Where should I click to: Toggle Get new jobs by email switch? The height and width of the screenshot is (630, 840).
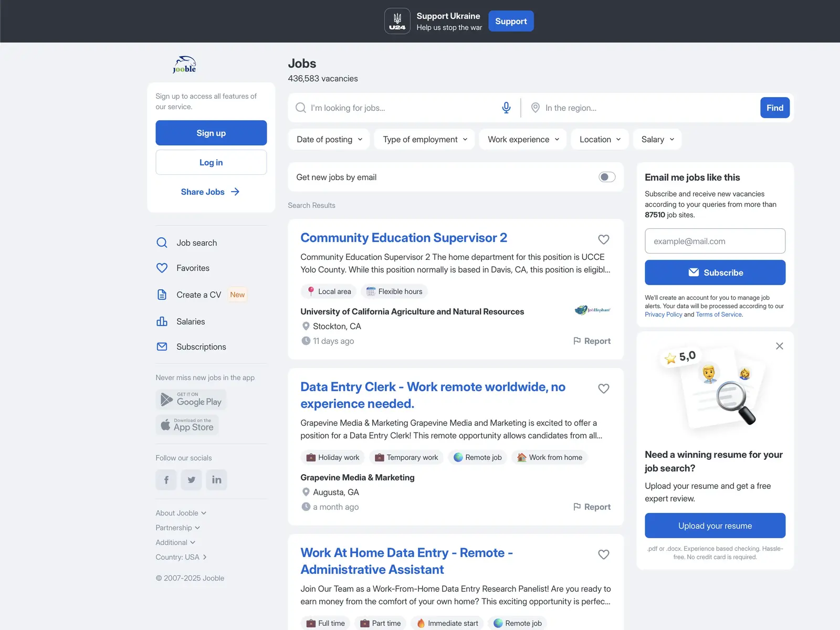607,177
